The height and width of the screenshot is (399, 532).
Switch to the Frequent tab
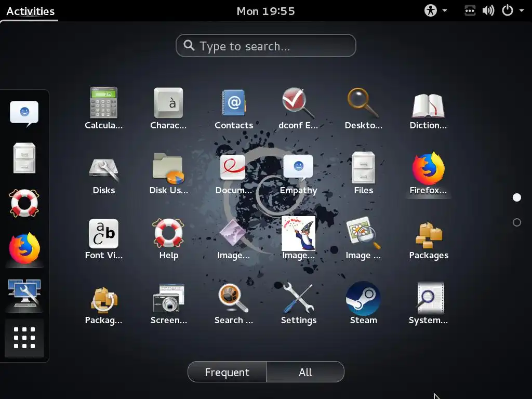coord(227,372)
